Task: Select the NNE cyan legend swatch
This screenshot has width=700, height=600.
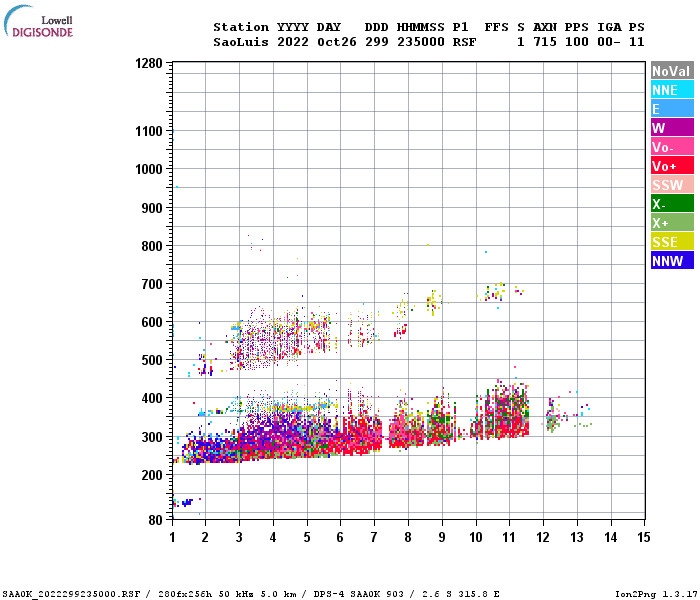Action: tap(672, 90)
